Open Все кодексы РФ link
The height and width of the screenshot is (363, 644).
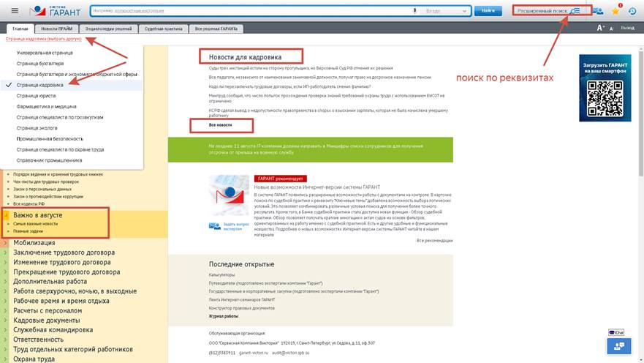[29, 204]
